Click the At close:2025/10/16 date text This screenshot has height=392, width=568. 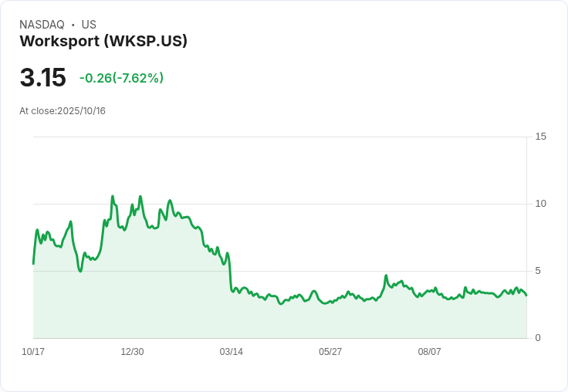(63, 111)
